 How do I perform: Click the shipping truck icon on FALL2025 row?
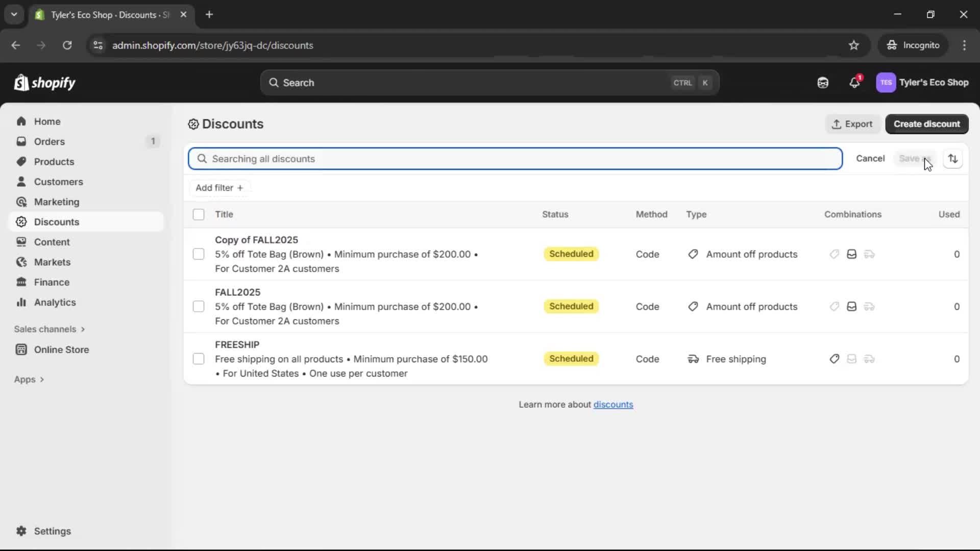click(x=869, y=307)
